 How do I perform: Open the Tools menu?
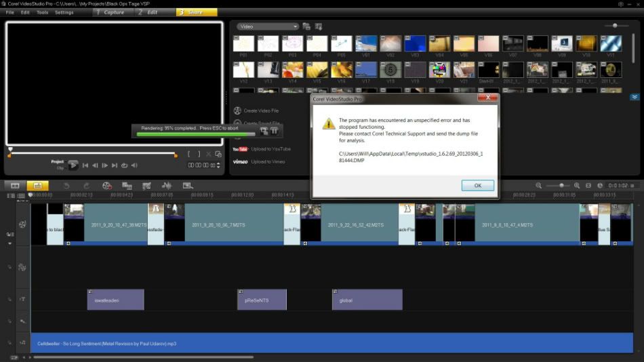pos(42,12)
